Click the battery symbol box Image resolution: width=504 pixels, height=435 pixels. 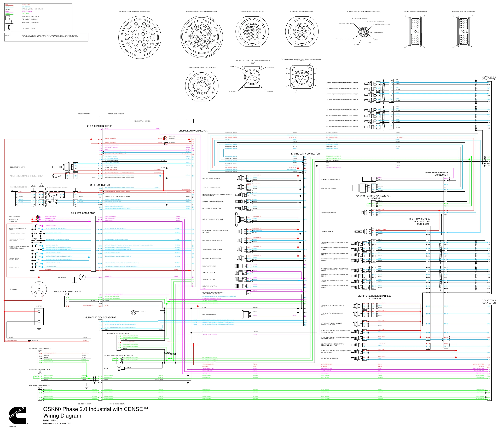[39, 316]
